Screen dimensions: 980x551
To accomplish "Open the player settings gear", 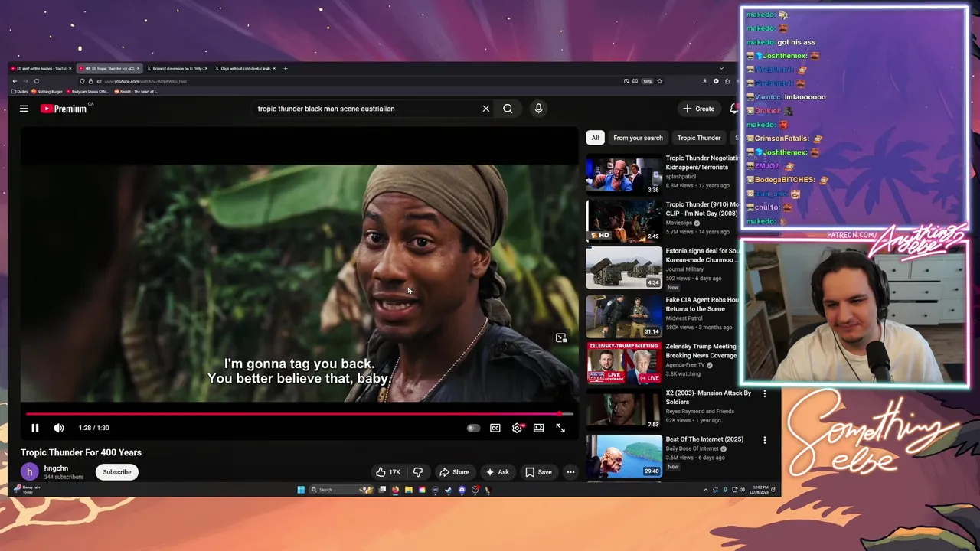I will click(518, 428).
